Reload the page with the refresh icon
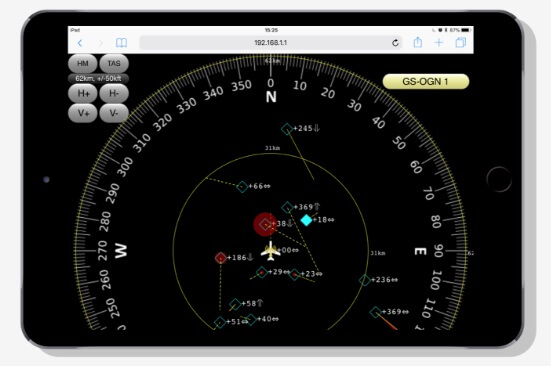The image size is (551, 366). (395, 43)
